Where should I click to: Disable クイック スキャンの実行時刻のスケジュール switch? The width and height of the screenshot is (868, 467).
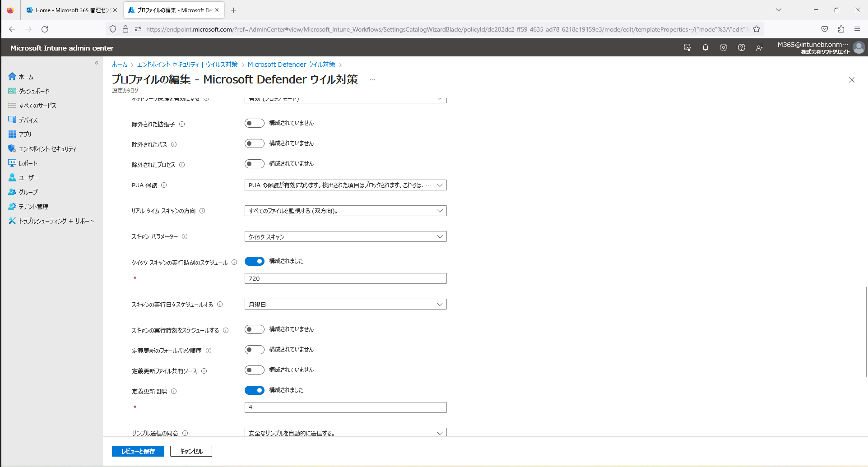click(x=255, y=261)
